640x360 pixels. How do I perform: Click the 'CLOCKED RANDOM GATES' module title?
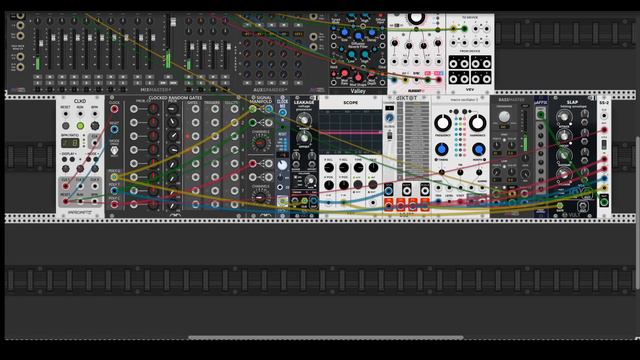point(175,98)
